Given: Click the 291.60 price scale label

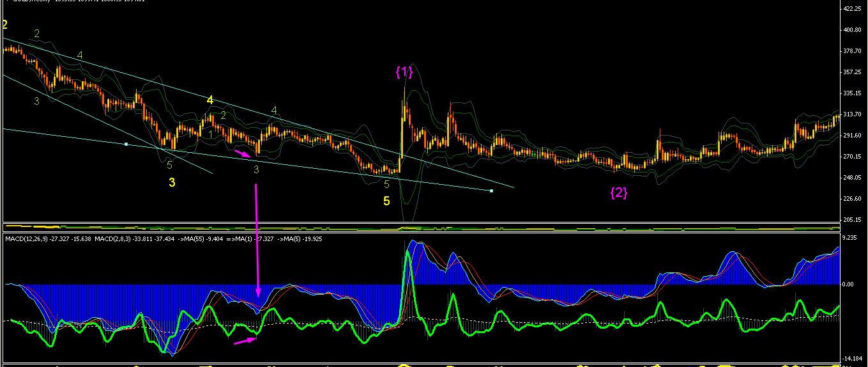Looking at the screenshot, I should point(852,136).
